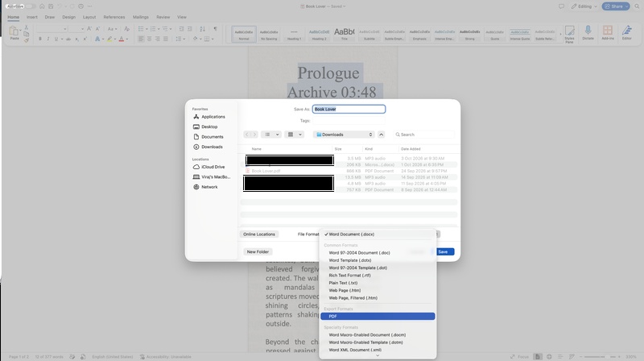Collapse the save dialog with chevron button
The height and width of the screenshot is (361, 644).
point(381,135)
